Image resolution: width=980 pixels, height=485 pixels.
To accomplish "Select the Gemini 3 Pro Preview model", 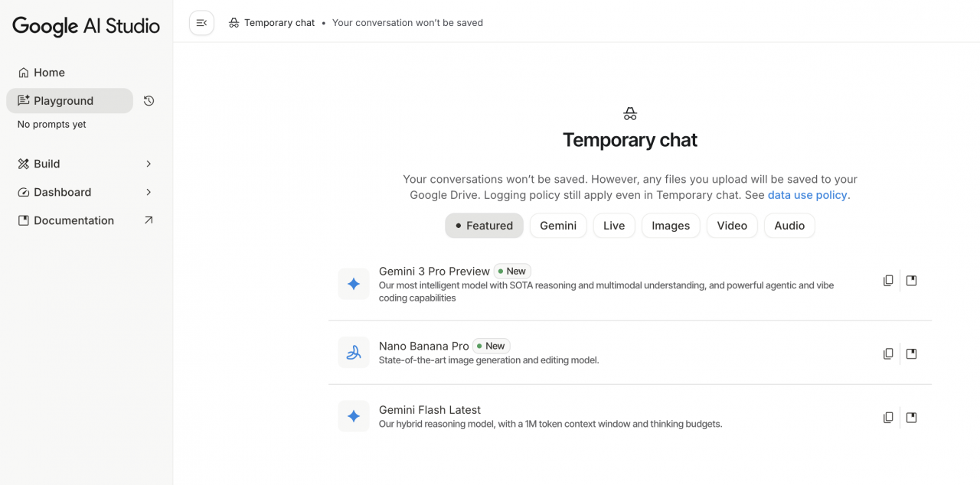I will coord(434,272).
